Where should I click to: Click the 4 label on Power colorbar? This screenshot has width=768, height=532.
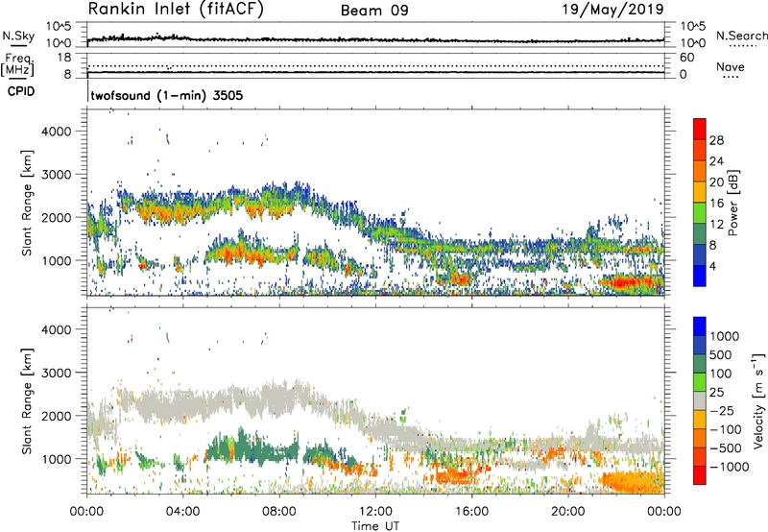click(713, 267)
